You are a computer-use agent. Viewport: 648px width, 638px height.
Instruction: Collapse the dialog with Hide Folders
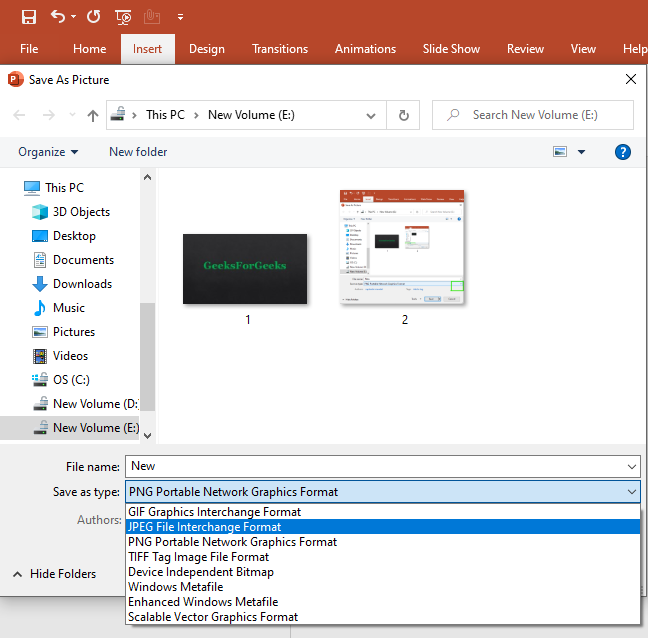55,574
